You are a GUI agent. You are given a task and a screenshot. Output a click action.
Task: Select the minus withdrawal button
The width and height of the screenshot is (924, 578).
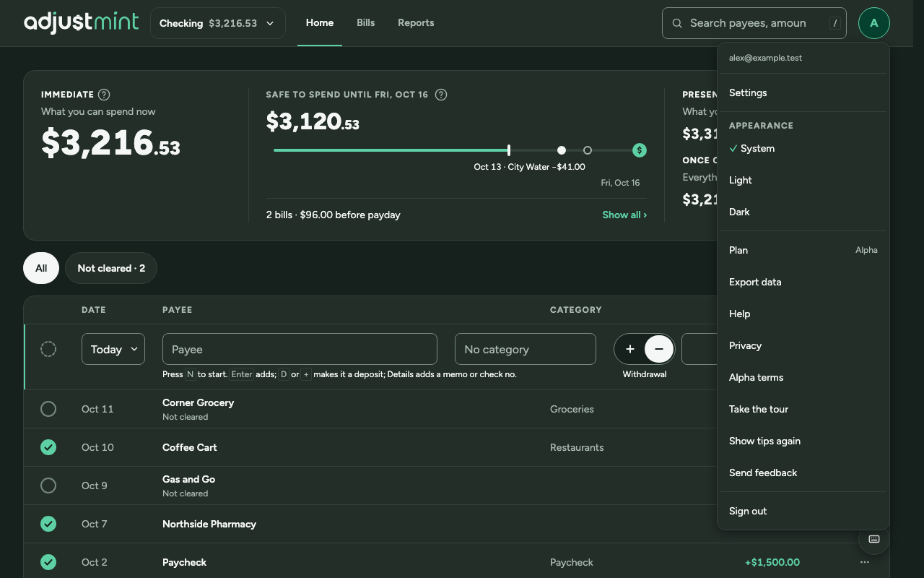pyautogui.click(x=659, y=349)
